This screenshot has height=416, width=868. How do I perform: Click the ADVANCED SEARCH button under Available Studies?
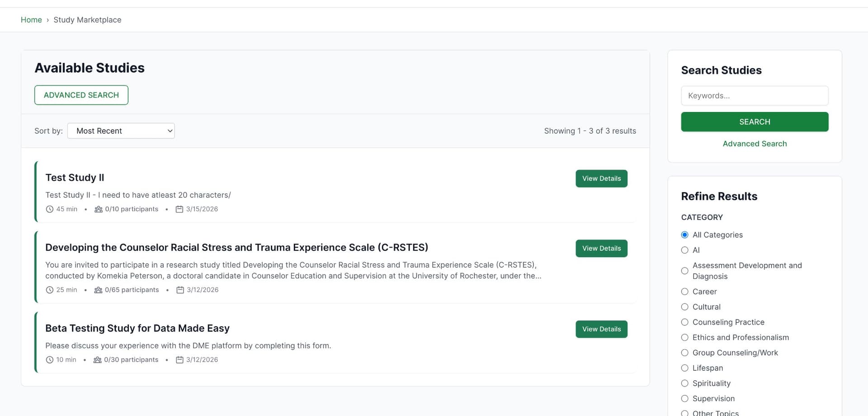(81, 95)
